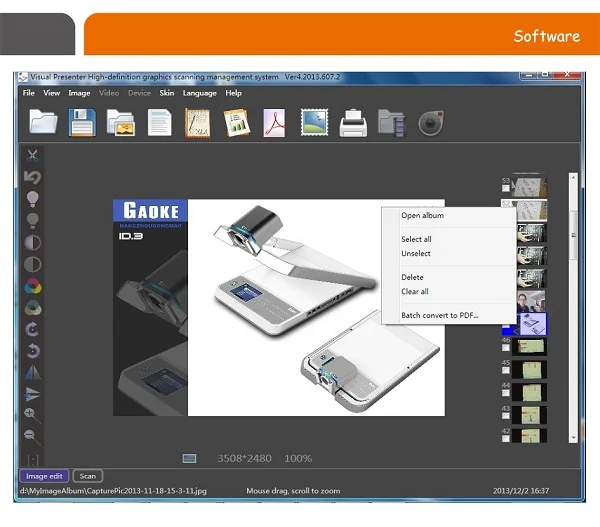Select the thumbnail showing a person's face
600x527 pixels.
(x=531, y=301)
